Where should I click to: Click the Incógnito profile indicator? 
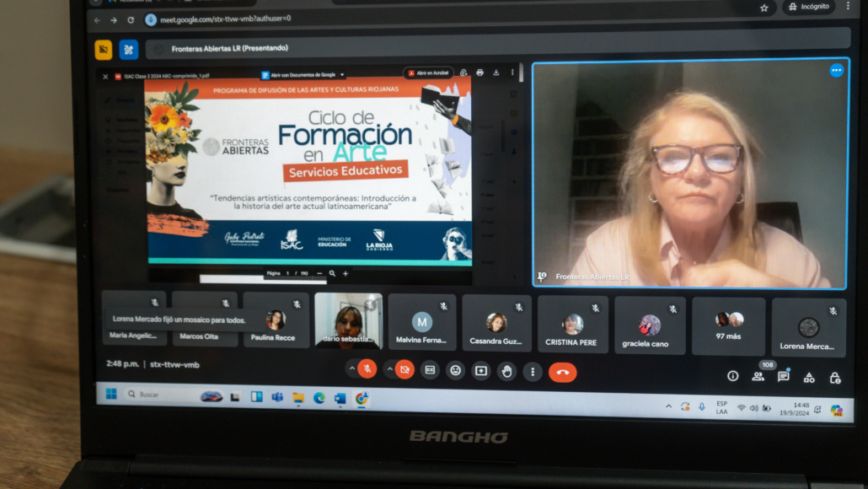pos(809,7)
